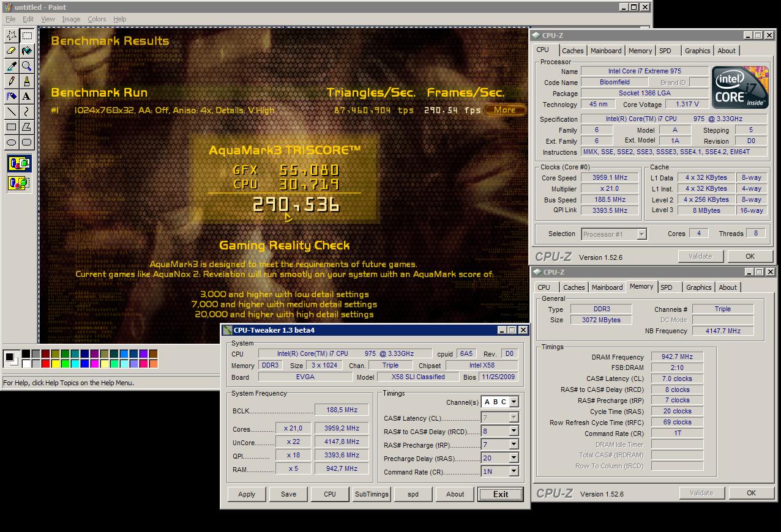Open About tab in CPU-Z memory timings window
The image size is (781, 532).
click(x=728, y=287)
